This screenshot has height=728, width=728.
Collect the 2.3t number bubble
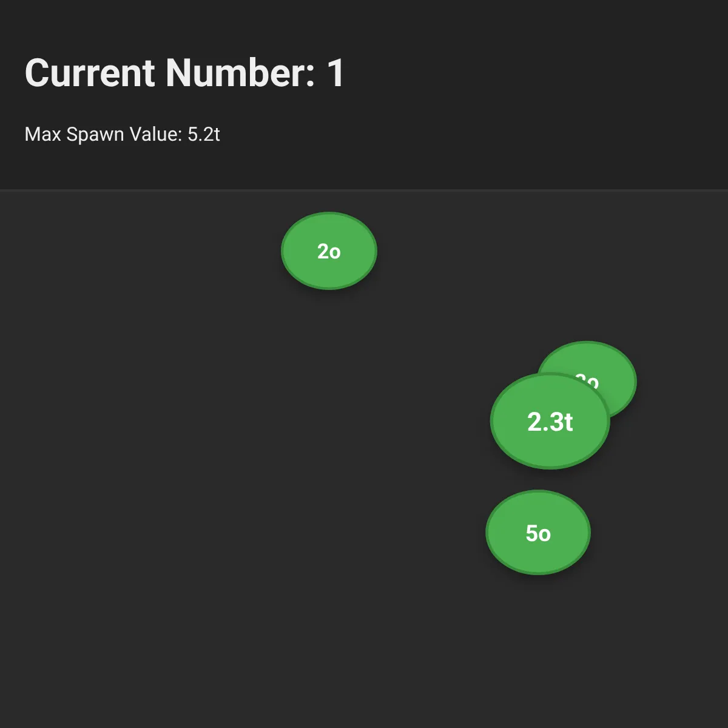pos(550,421)
